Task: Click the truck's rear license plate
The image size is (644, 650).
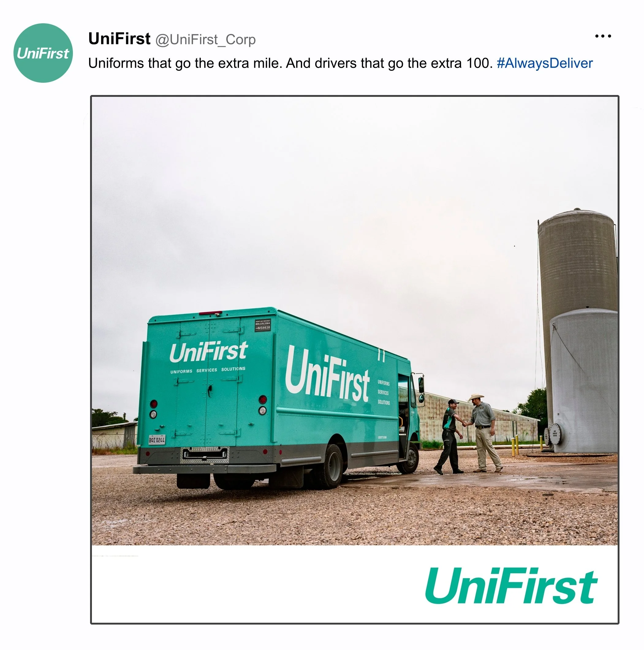Action: point(157,439)
